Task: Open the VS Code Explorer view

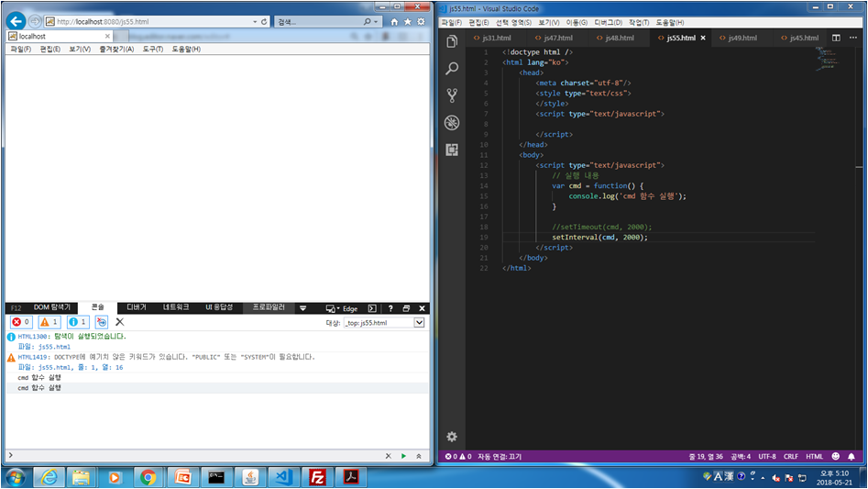Action: (x=452, y=41)
